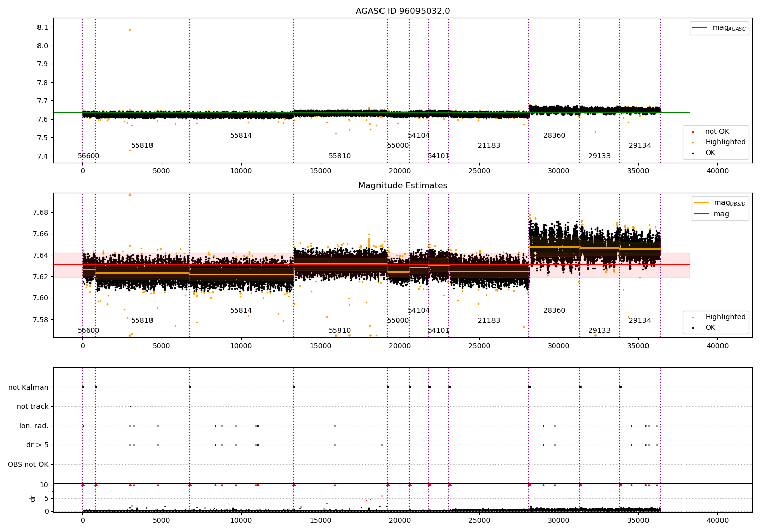Viewport: 760px width, 532px height.
Task: Click obsid label 29134 in top plot
Action: [x=640, y=146]
